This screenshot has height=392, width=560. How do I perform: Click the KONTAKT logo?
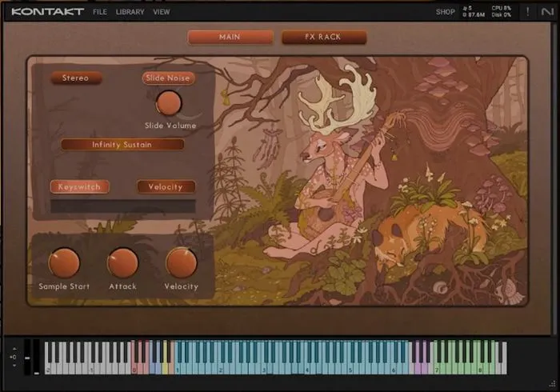47,12
